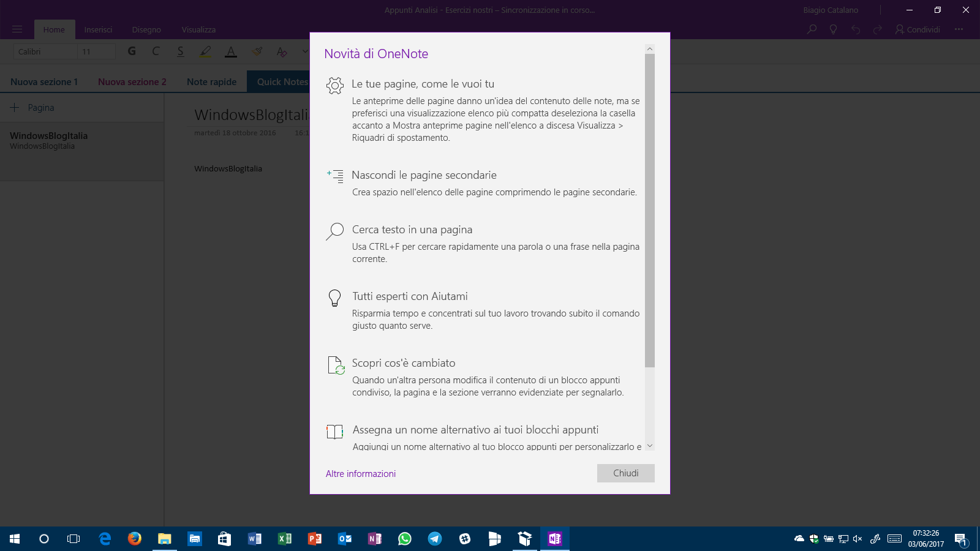980x551 pixels.
Task: Click the Chiudi button in the dialog
Action: click(625, 473)
